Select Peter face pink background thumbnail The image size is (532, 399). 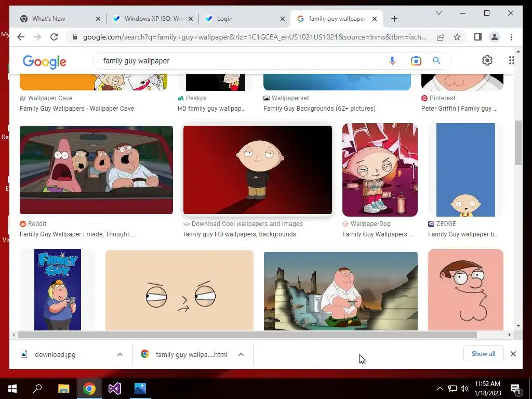pyautogui.click(x=465, y=290)
